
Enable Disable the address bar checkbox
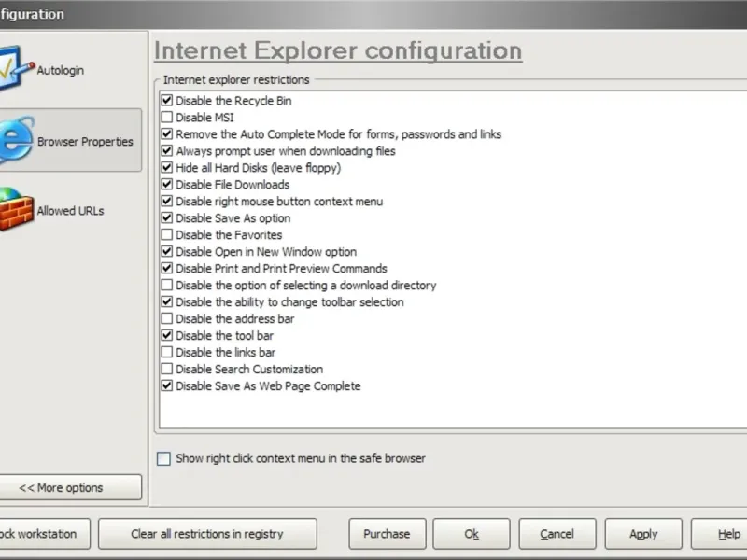(x=167, y=318)
